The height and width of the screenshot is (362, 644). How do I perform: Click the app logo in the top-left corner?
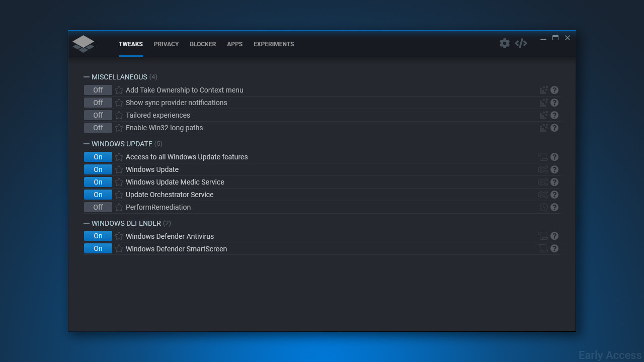84,44
